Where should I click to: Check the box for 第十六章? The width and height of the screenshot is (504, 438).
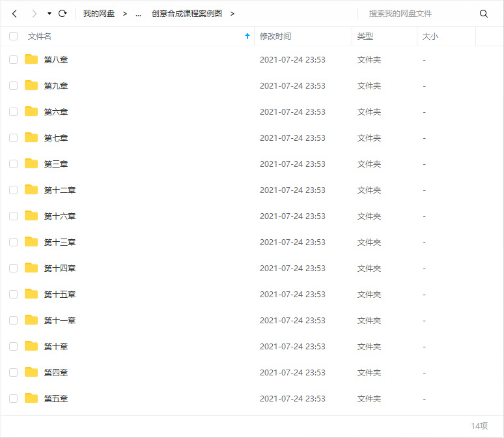[13, 216]
